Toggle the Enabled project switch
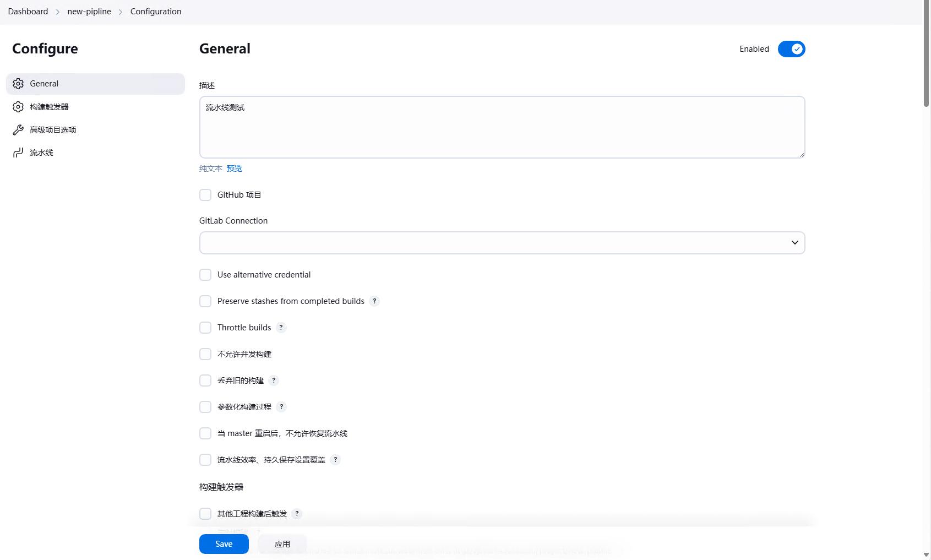Viewport: 931px width, 560px height. point(791,49)
